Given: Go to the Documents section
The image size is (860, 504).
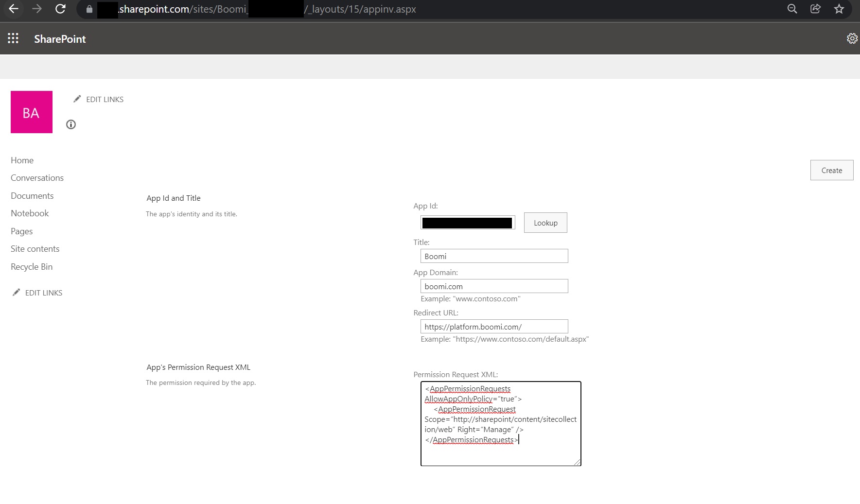Looking at the screenshot, I should [x=32, y=195].
